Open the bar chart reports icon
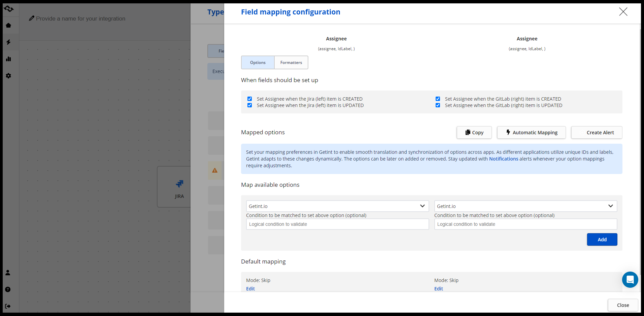The image size is (644, 316). tap(8, 59)
